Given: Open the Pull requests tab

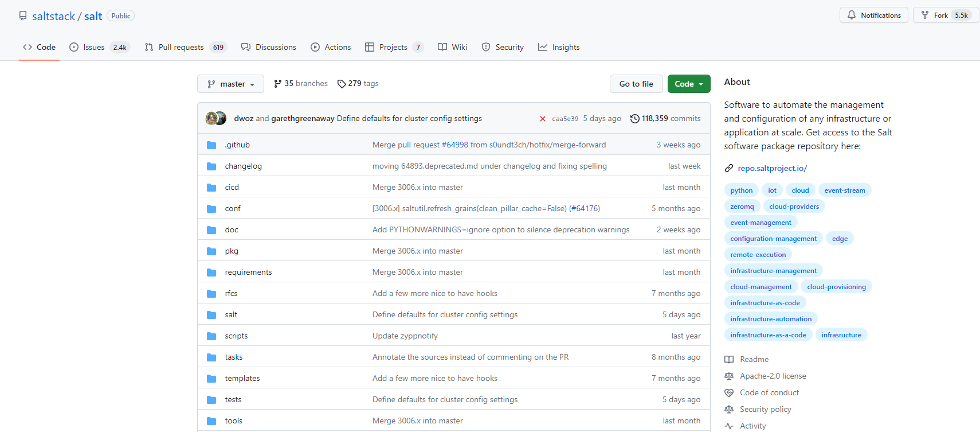Looking at the screenshot, I should click(x=186, y=47).
